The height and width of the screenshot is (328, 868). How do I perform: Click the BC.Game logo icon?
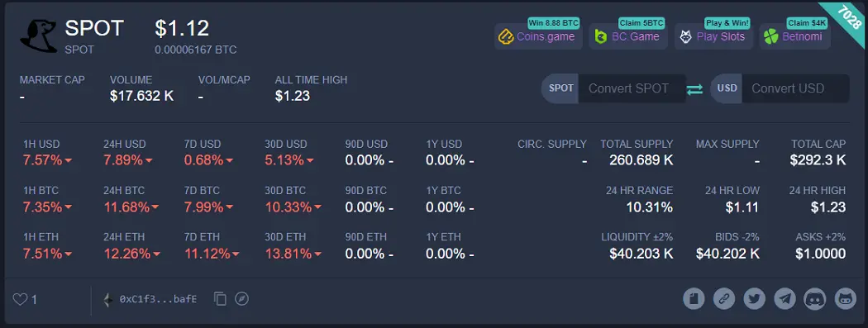click(601, 37)
